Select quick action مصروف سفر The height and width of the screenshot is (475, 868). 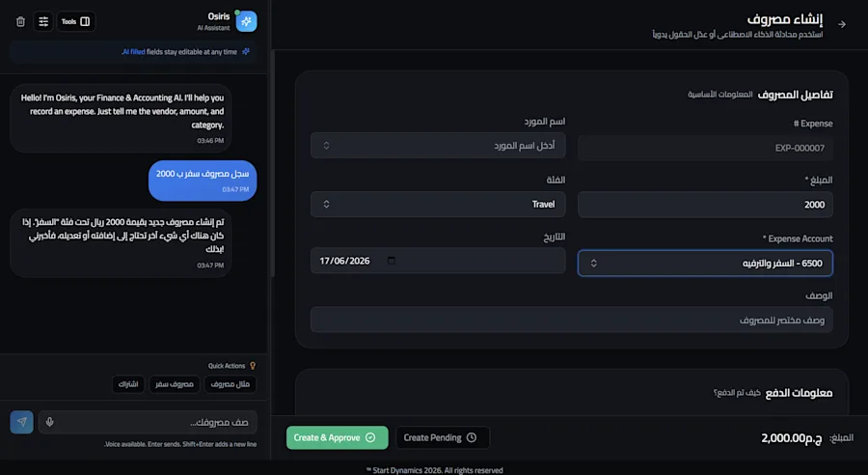point(175,384)
